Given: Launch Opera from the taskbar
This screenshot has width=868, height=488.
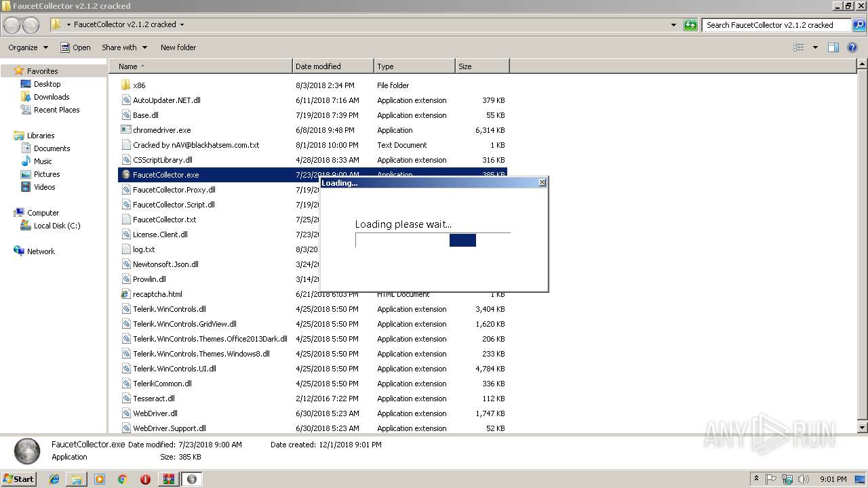Looking at the screenshot, I should point(145,479).
